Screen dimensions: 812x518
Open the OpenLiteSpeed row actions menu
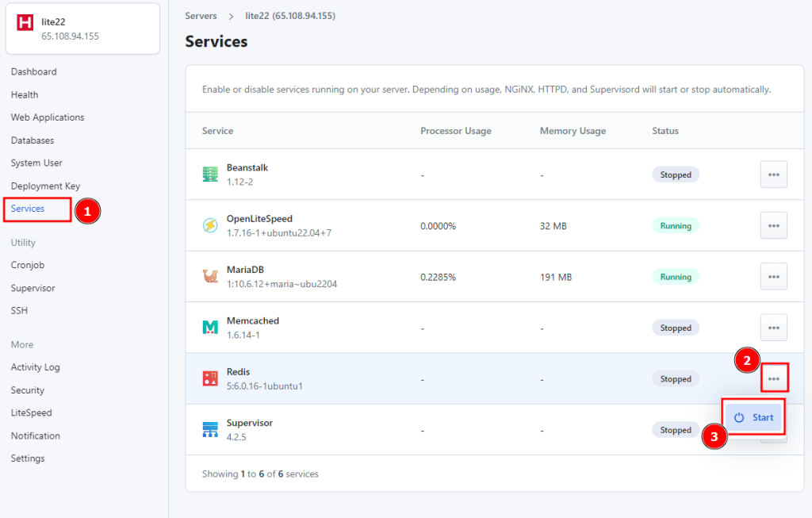(774, 225)
